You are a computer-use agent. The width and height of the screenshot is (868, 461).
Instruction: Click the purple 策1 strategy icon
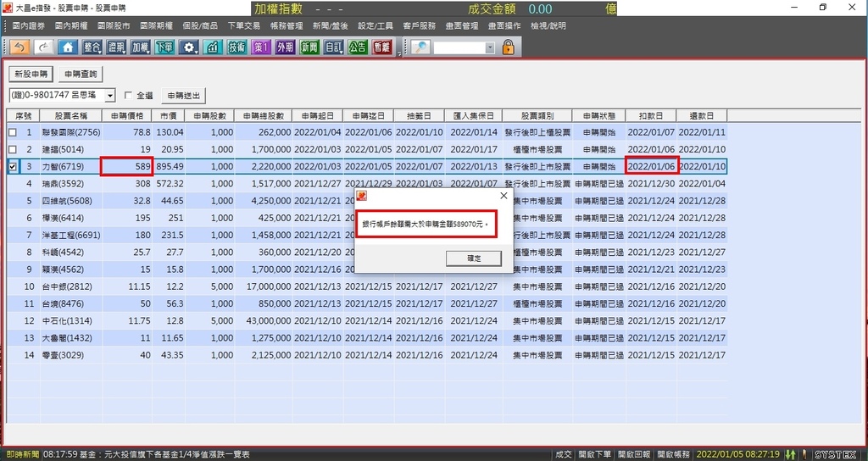coord(261,47)
